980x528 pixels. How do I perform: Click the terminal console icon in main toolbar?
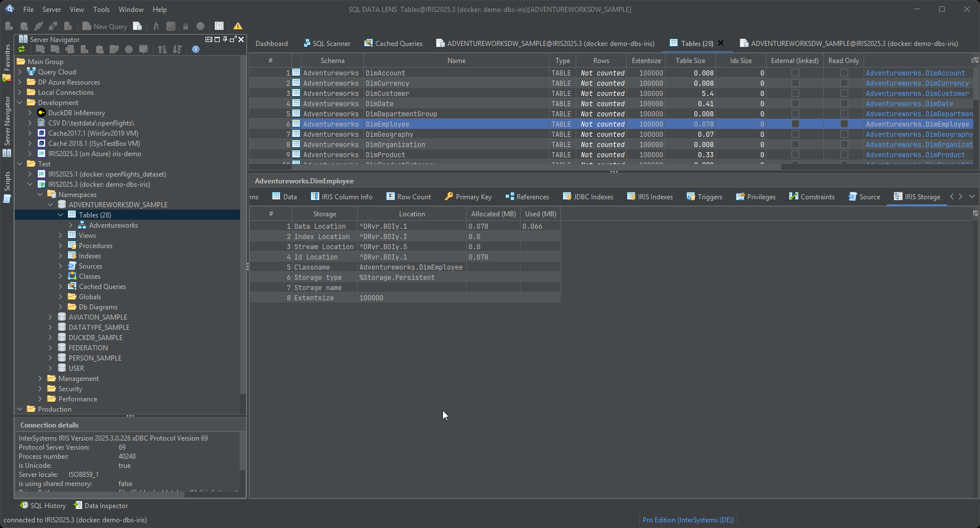171,26
